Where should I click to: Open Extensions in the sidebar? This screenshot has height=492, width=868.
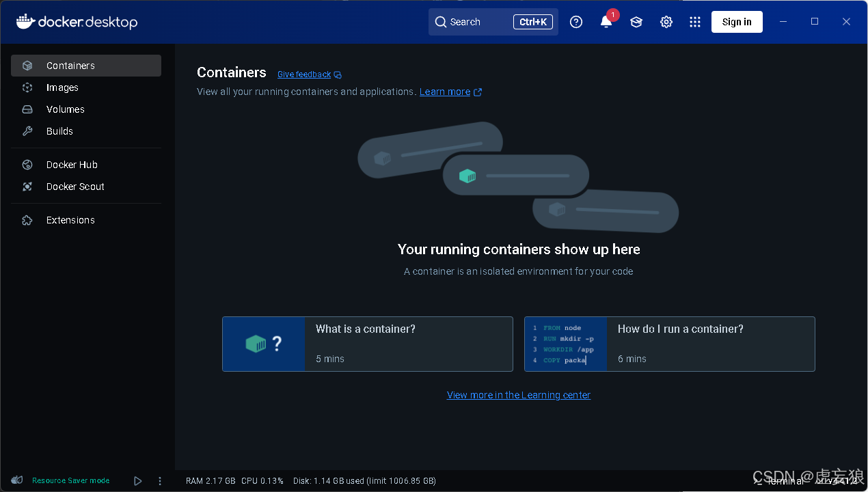pos(86,220)
